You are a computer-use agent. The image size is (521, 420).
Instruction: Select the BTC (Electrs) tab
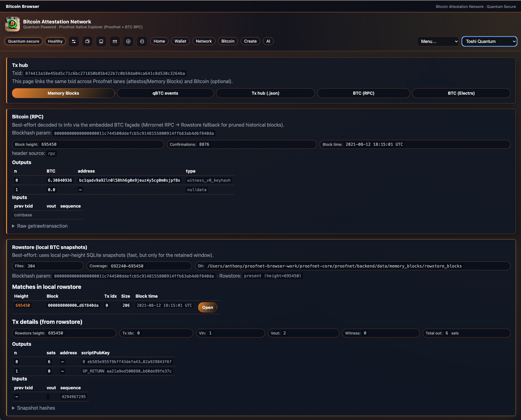point(461,93)
